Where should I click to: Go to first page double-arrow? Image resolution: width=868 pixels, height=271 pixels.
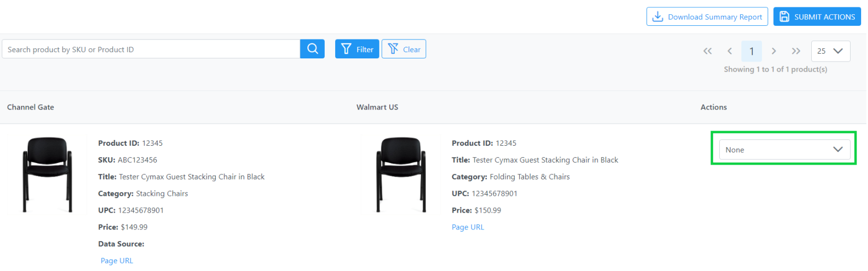pos(708,51)
